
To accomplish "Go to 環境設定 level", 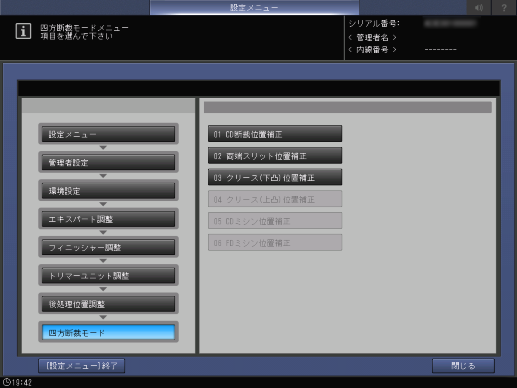I will point(108,191).
